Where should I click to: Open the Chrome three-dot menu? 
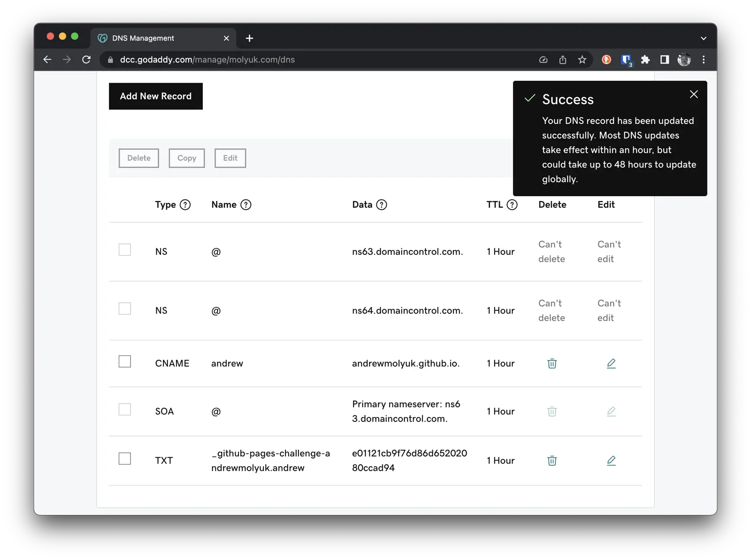[703, 60]
